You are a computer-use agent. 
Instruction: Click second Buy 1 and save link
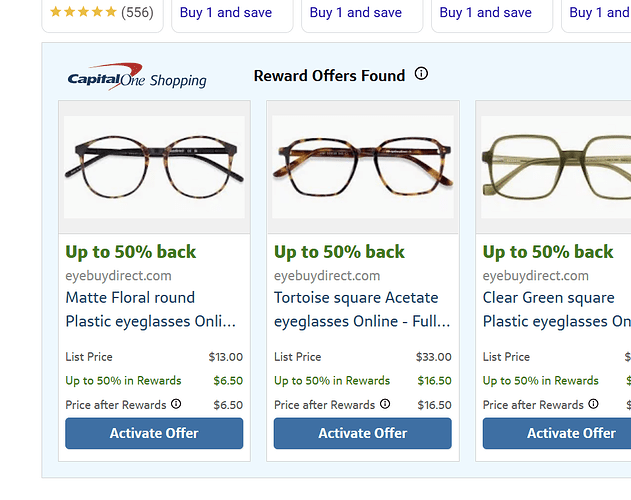click(356, 13)
